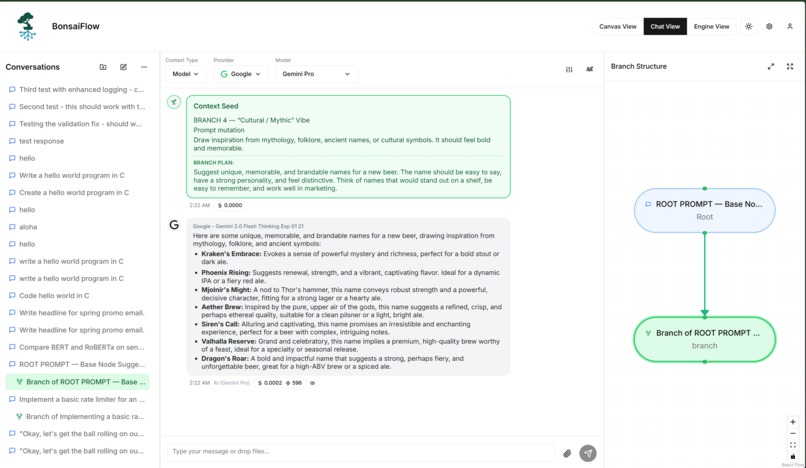Zoom out on the branch graph
Image resolution: width=806 pixels, height=468 pixels.
[793, 434]
